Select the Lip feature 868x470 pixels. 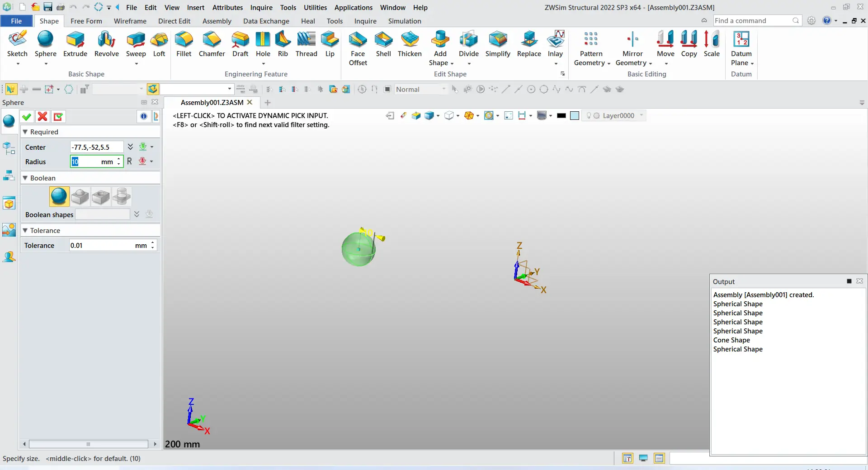pyautogui.click(x=330, y=44)
